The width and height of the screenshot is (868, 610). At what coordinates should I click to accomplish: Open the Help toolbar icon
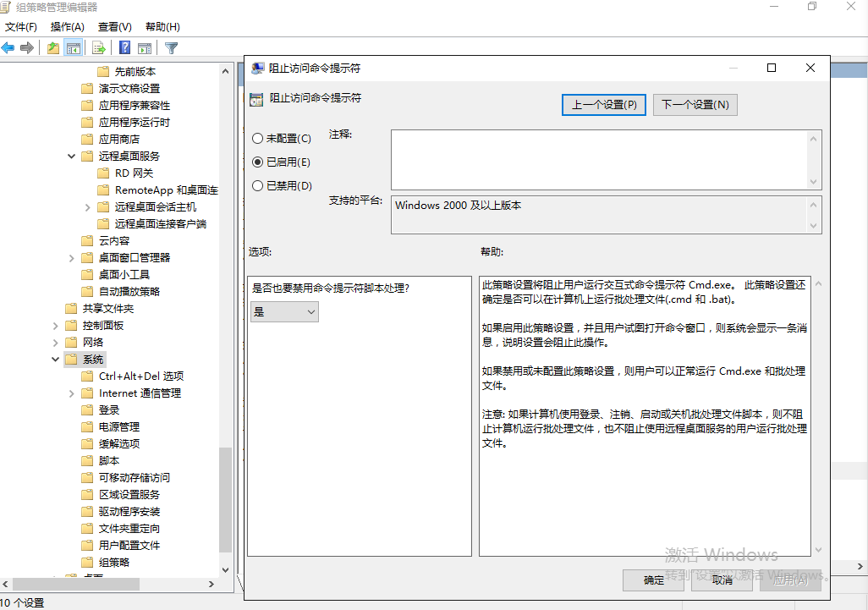[125, 48]
